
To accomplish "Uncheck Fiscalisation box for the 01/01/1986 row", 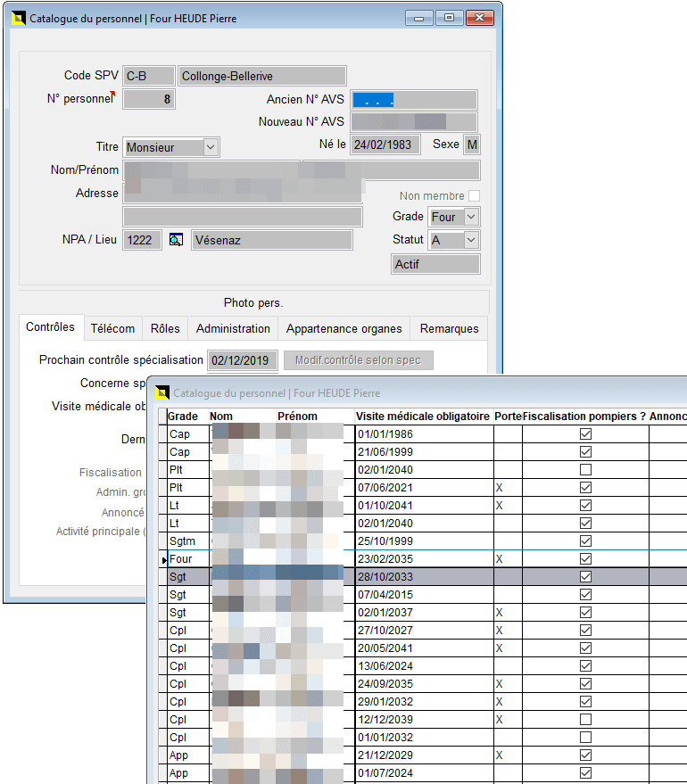I will click(x=585, y=434).
